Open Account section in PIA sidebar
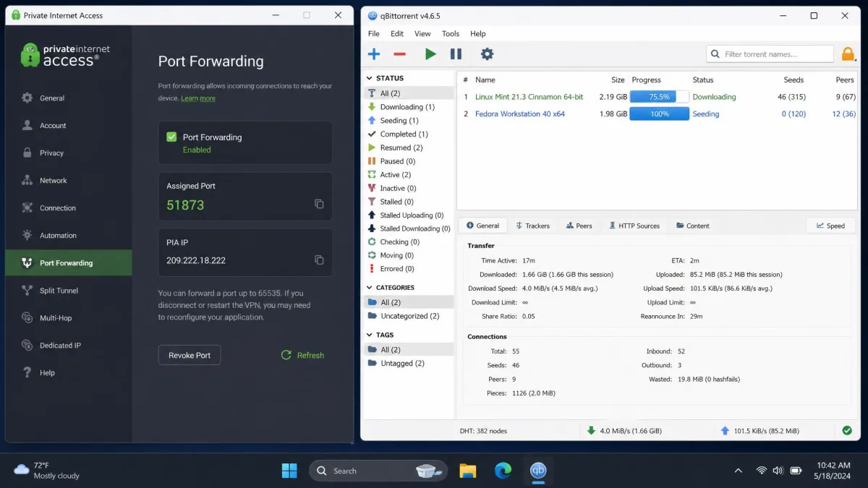The image size is (868, 488). tap(69, 126)
